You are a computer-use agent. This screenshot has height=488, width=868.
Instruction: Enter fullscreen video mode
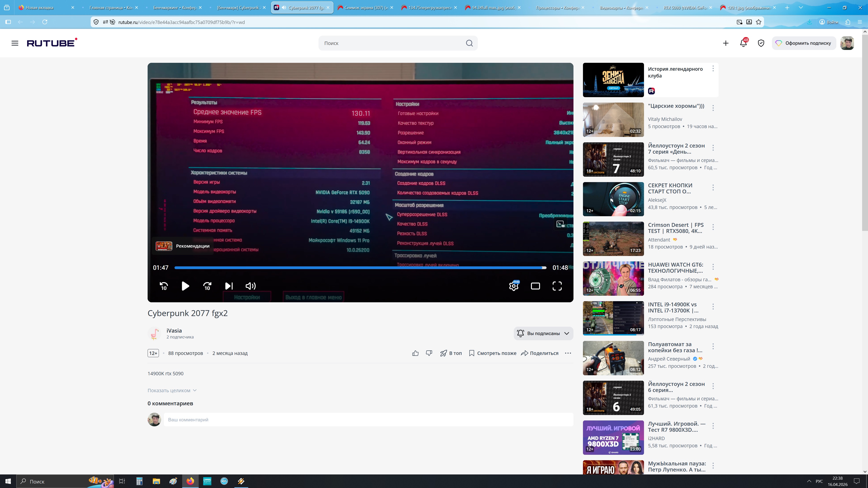click(557, 286)
